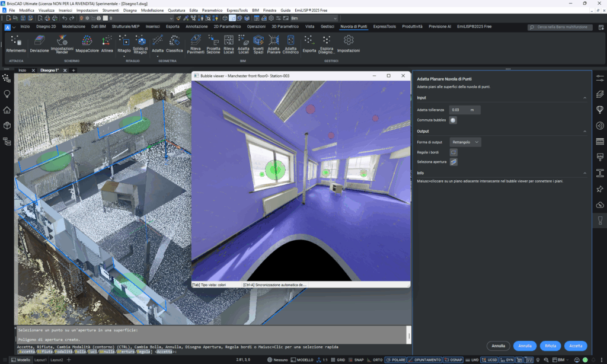This screenshot has height=364, width=607.
Task: Toggle OSNAP in the status bar
Action: coord(453,360)
